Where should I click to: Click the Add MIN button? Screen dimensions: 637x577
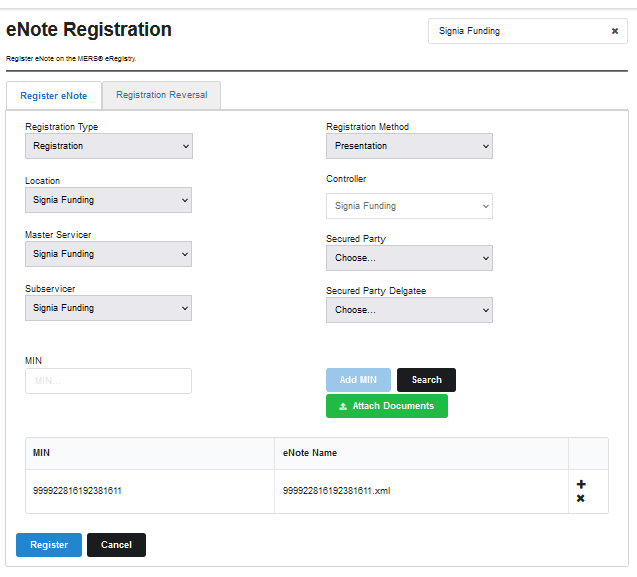pyautogui.click(x=358, y=380)
